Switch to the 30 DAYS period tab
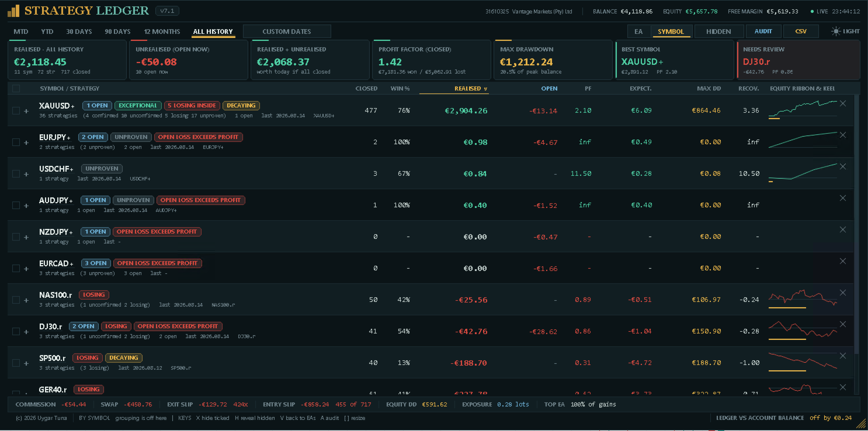The image size is (868, 431). tap(79, 32)
